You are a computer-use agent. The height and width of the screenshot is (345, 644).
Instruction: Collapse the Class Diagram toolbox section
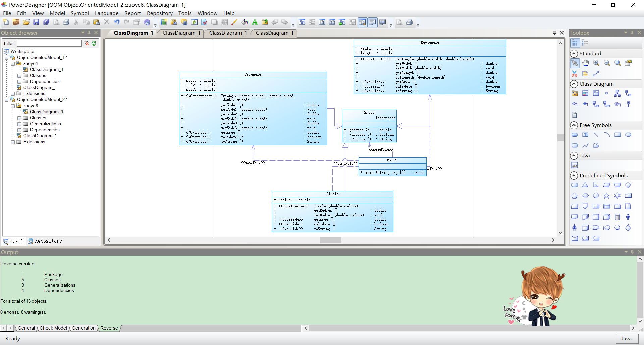pos(574,84)
